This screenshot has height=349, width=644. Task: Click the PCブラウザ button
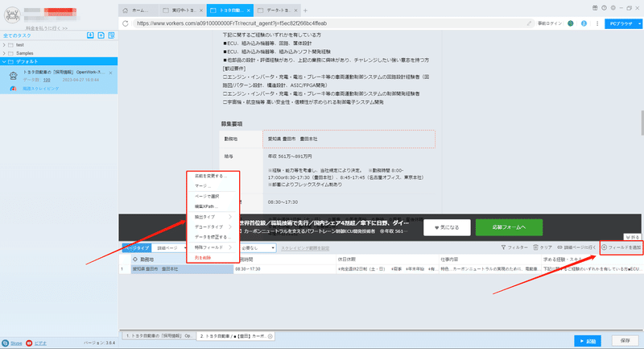click(x=621, y=23)
